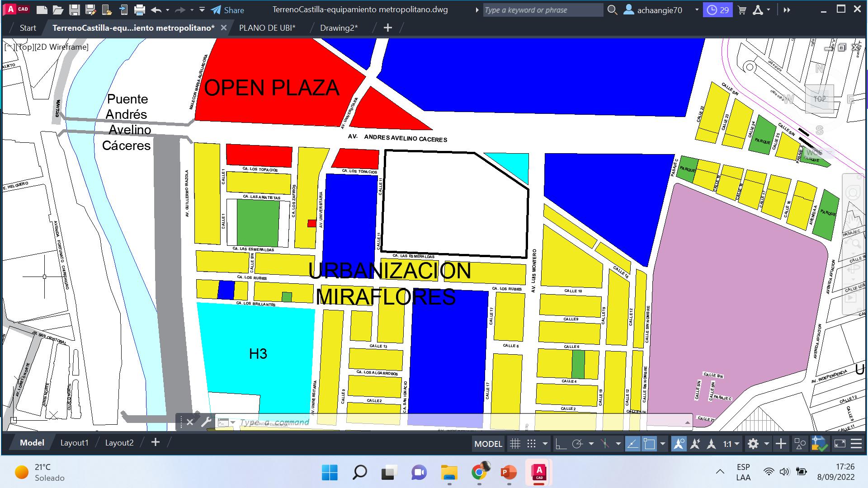
Task: Click the Redo arrow
Action: [x=180, y=9]
